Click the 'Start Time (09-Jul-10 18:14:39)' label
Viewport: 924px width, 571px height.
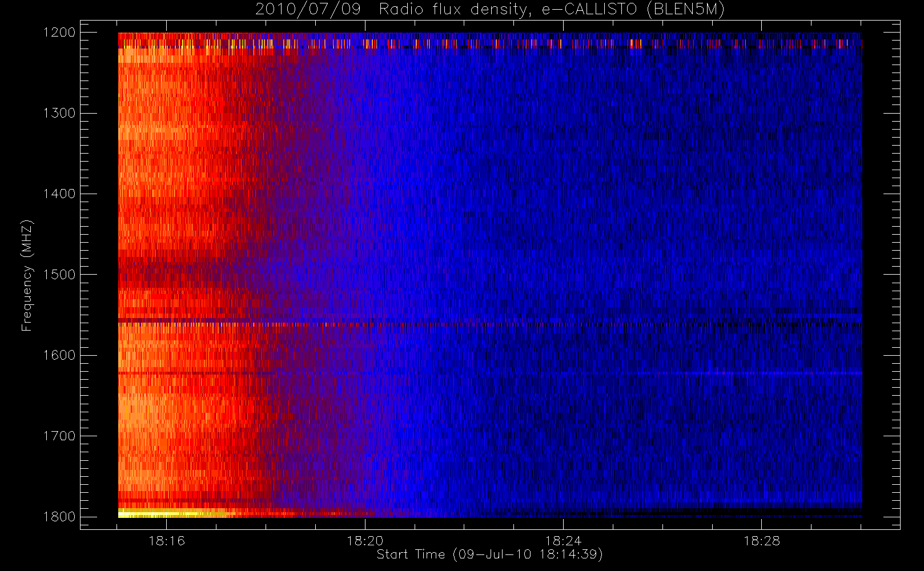click(x=490, y=554)
